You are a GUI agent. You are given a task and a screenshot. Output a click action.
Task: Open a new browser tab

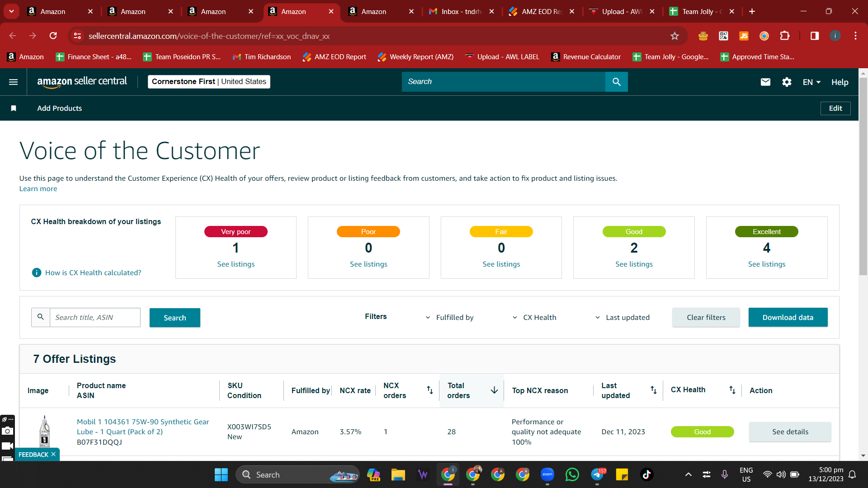pos(752,11)
